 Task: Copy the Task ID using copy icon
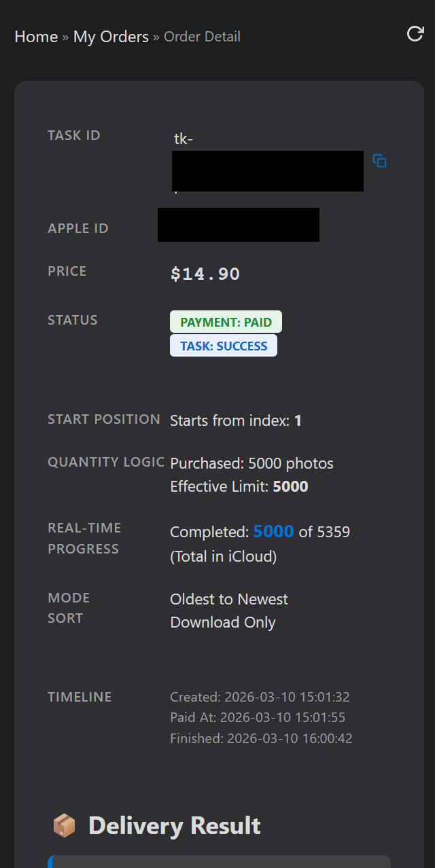tap(379, 161)
